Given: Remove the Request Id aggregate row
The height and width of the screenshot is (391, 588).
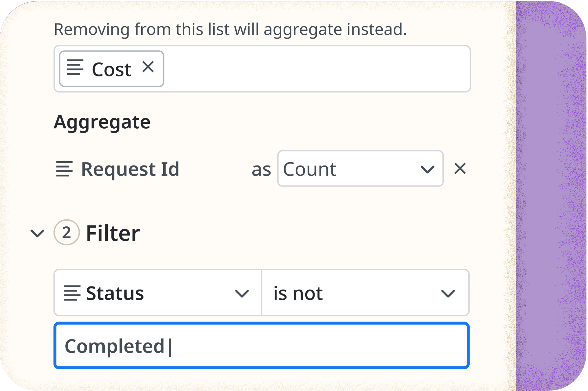Looking at the screenshot, I should [x=461, y=169].
